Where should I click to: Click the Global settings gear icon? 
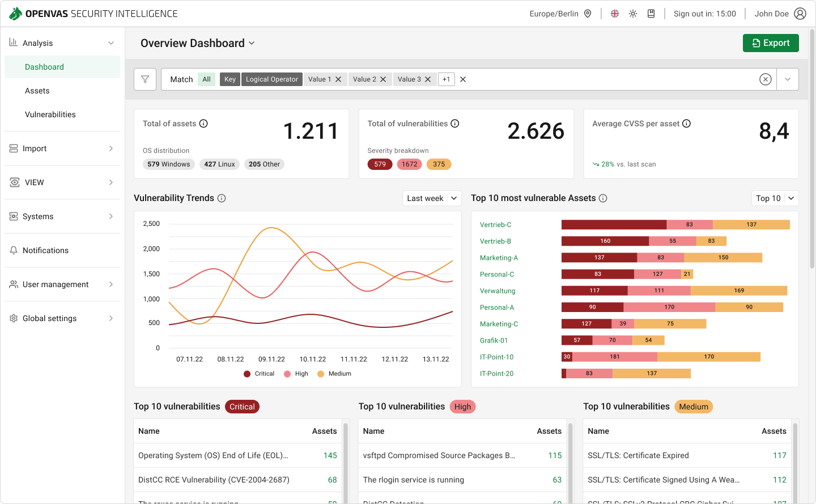(14, 318)
